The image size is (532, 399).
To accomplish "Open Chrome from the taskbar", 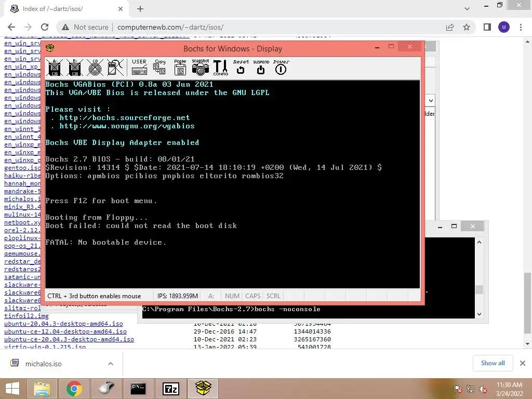I will (x=74, y=389).
